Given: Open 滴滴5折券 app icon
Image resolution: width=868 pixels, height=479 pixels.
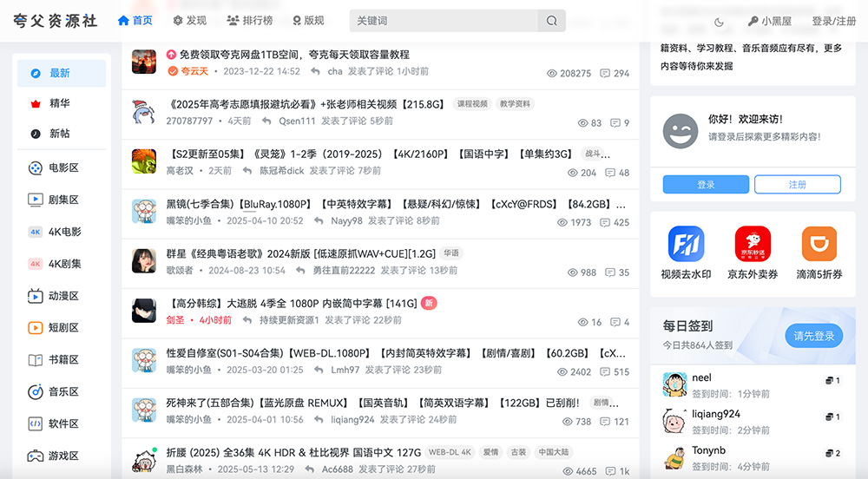Looking at the screenshot, I should click(819, 243).
